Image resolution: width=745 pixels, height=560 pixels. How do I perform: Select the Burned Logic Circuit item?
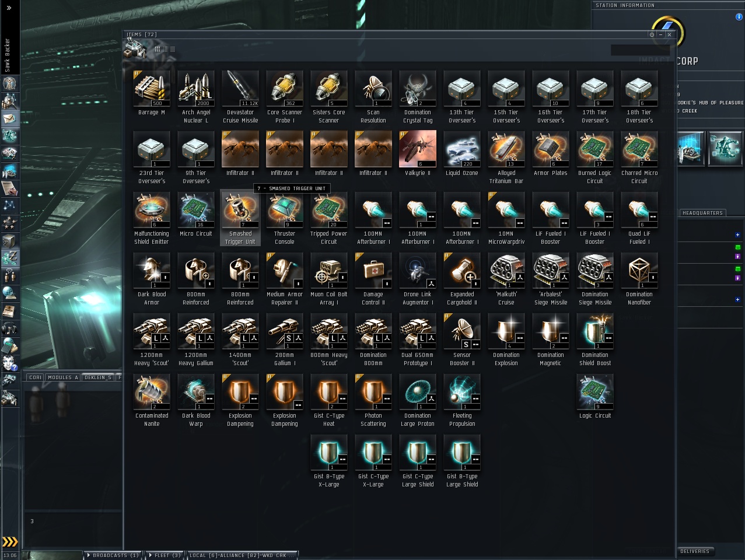(x=595, y=150)
